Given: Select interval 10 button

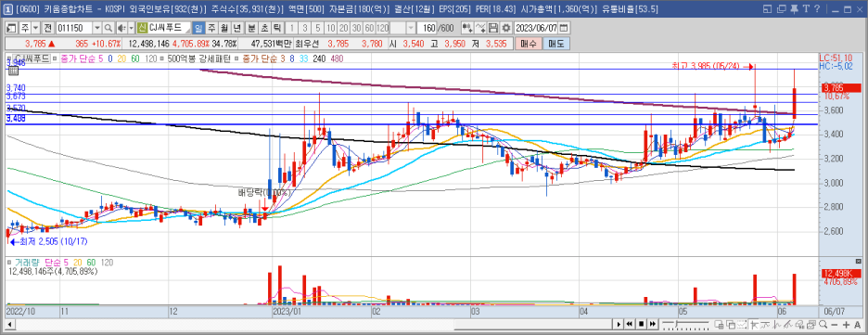Looking at the screenshot, I should tap(330, 28).
